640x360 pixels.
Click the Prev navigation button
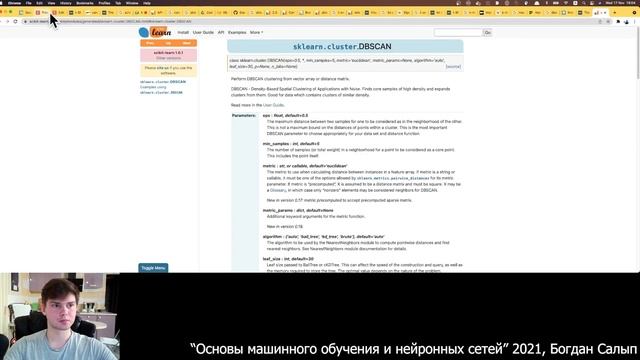(x=150, y=43)
